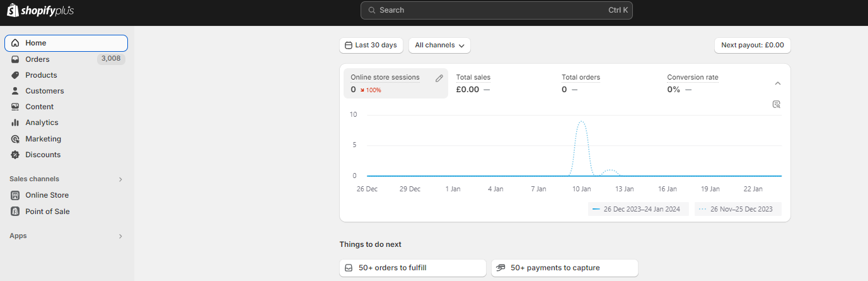Click the Point of Sale bag icon

[x=15, y=212]
